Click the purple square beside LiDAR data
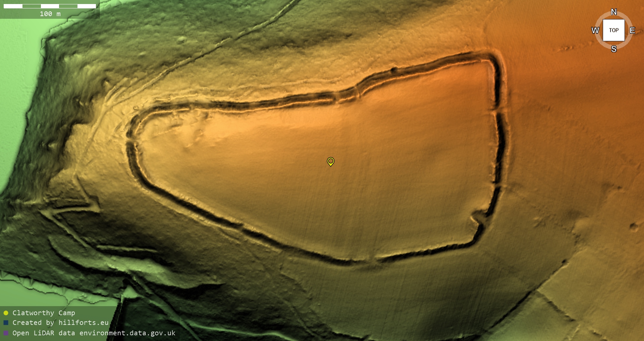 6,333
